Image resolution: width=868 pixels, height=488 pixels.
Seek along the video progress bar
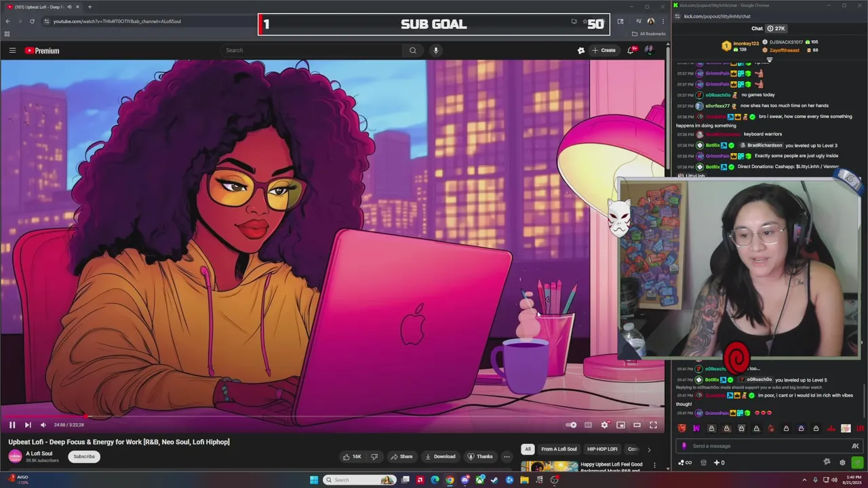tap(332, 416)
